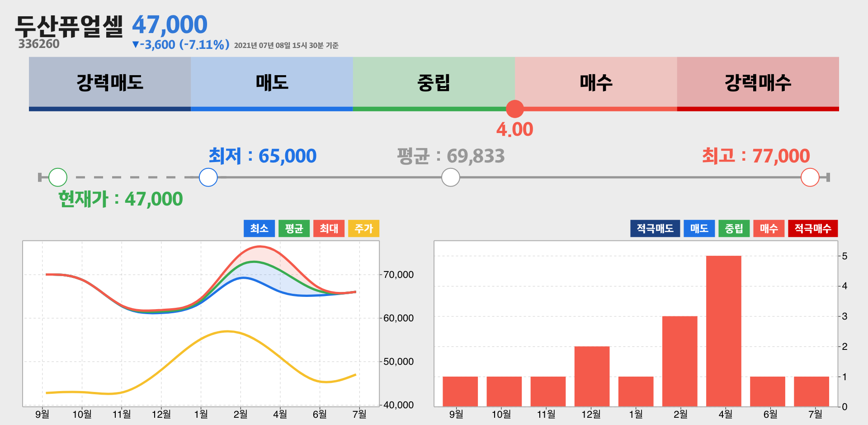Click the 6월 bar in ratings chart
The image size is (868, 425).
(768, 392)
